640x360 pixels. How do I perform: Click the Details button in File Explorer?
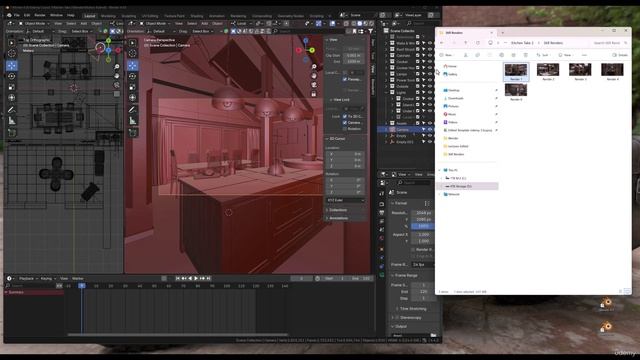click(x=620, y=55)
